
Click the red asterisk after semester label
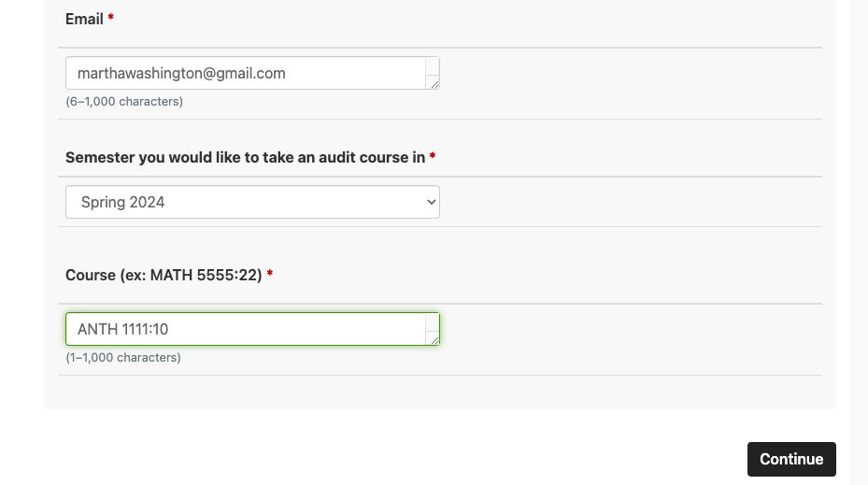433,157
